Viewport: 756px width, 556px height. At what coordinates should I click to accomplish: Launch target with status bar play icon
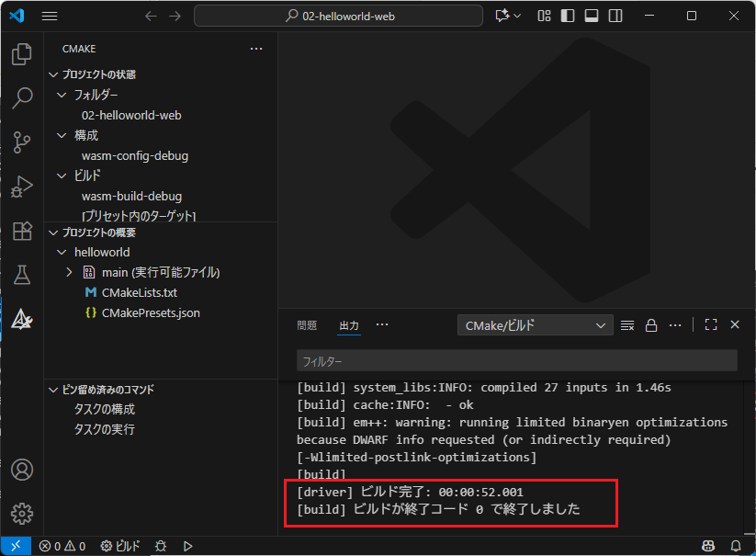coord(188,546)
